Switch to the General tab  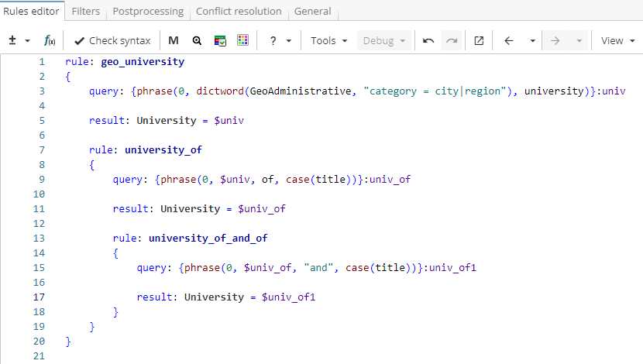tap(312, 11)
